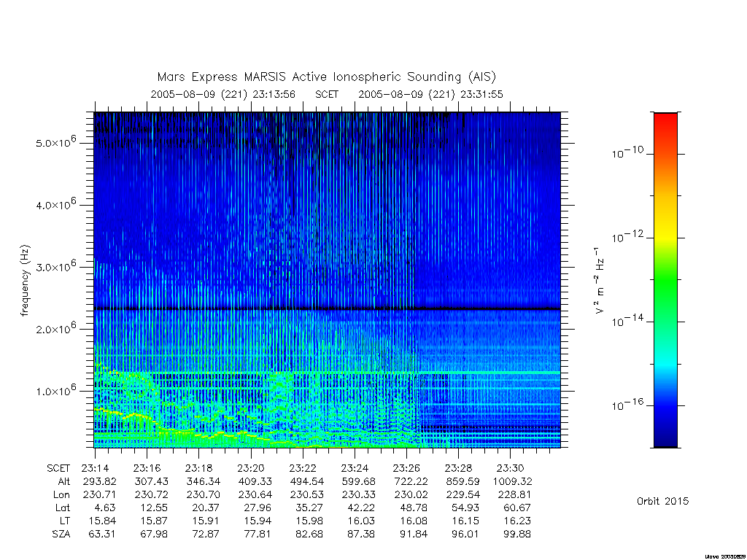
Task: Click the 23:20 SCET time tick label
Action: pyautogui.click(x=251, y=468)
